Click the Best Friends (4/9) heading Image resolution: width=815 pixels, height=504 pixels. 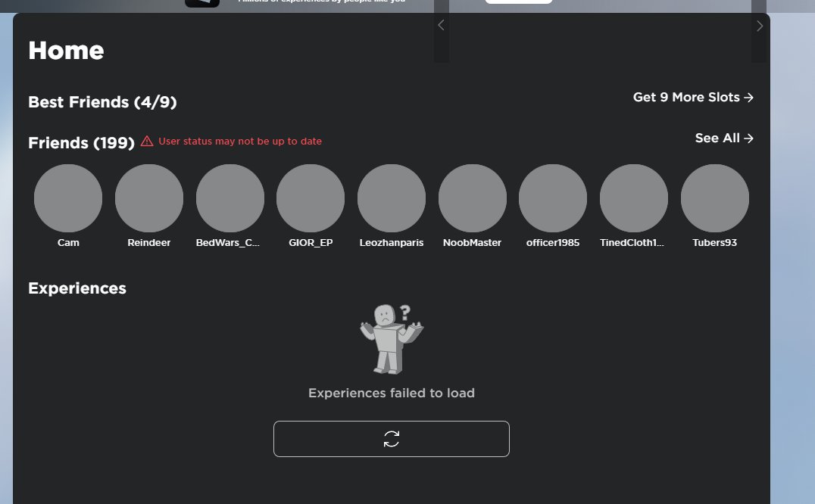tap(102, 101)
